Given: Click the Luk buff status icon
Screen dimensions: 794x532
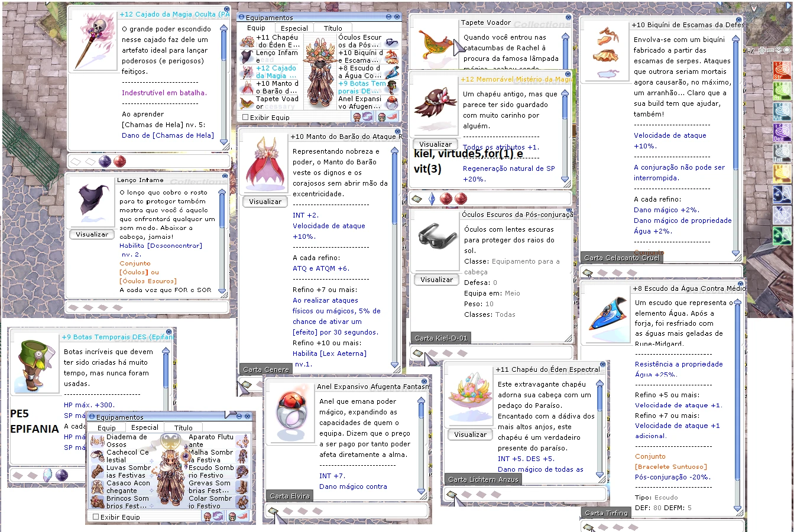Looking at the screenshot, I should coord(782,174).
